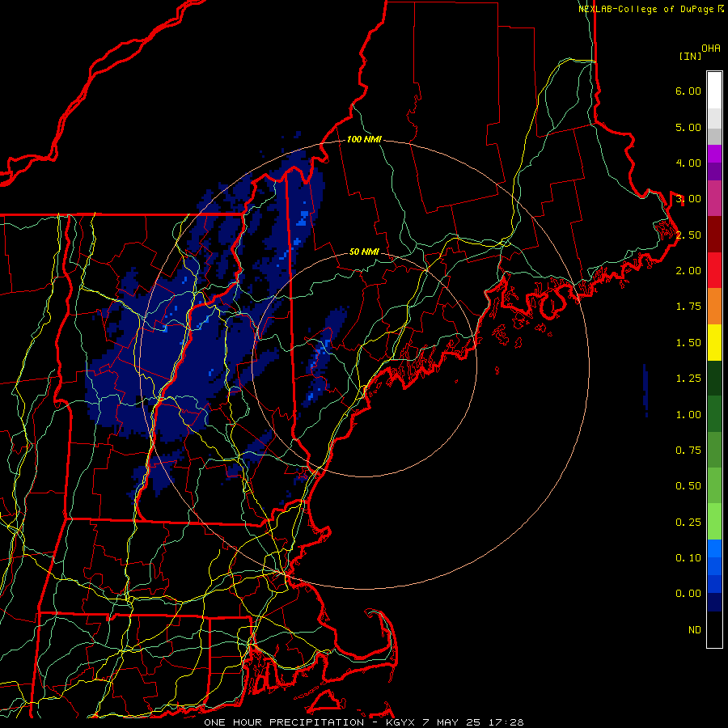
Task: Pick the lightest green legend swatch
Action: (714, 522)
